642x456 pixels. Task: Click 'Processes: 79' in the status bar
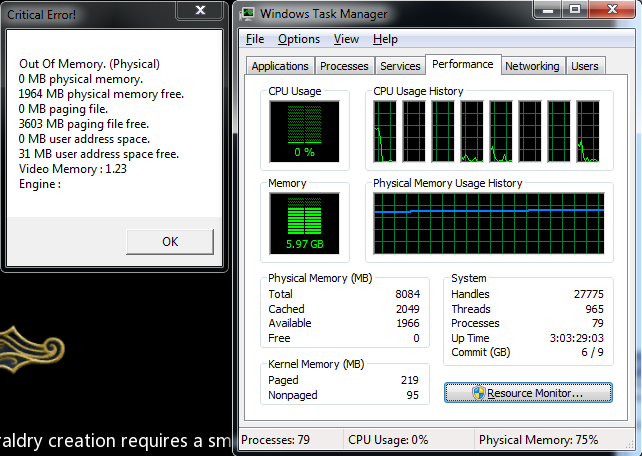coord(275,440)
